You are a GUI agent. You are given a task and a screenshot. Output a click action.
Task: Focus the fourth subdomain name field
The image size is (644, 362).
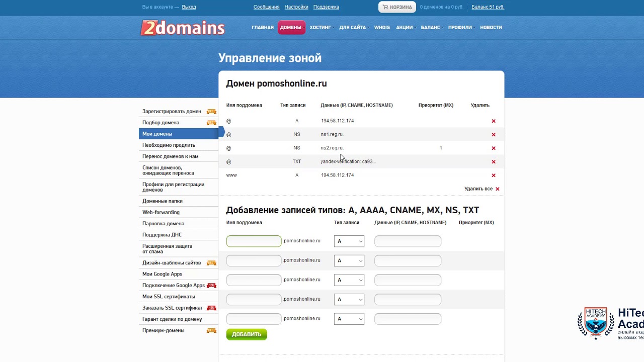(x=254, y=299)
